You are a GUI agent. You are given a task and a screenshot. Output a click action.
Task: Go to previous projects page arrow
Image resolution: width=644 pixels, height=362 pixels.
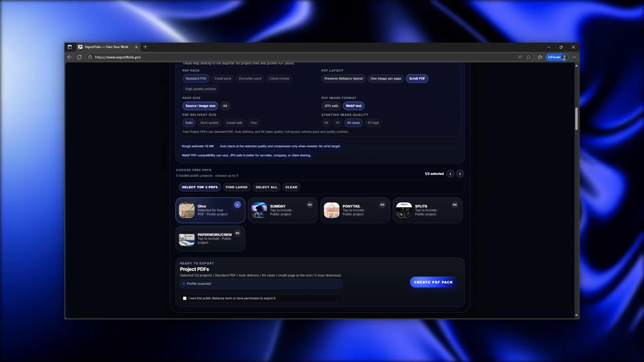click(450, 174)
